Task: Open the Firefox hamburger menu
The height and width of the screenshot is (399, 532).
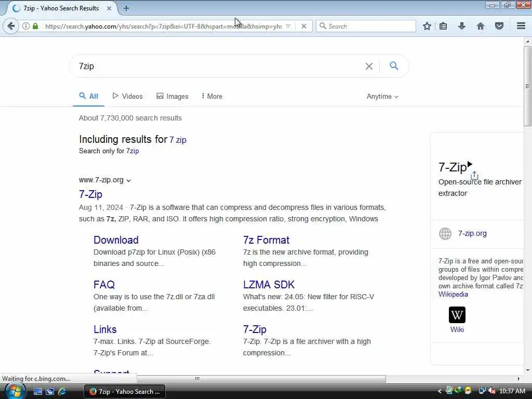Action: point(521,26)
